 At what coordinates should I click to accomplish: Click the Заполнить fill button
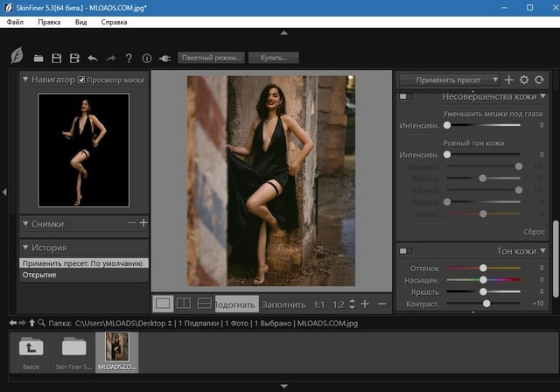[x=283, y=304]
